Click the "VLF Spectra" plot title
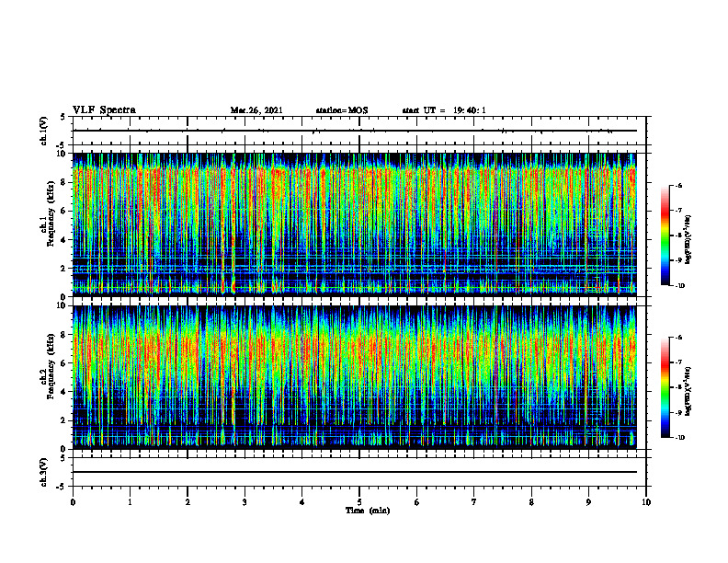This screenshot has width=728, height=563. pyautogui.click(x=104, y=110)
